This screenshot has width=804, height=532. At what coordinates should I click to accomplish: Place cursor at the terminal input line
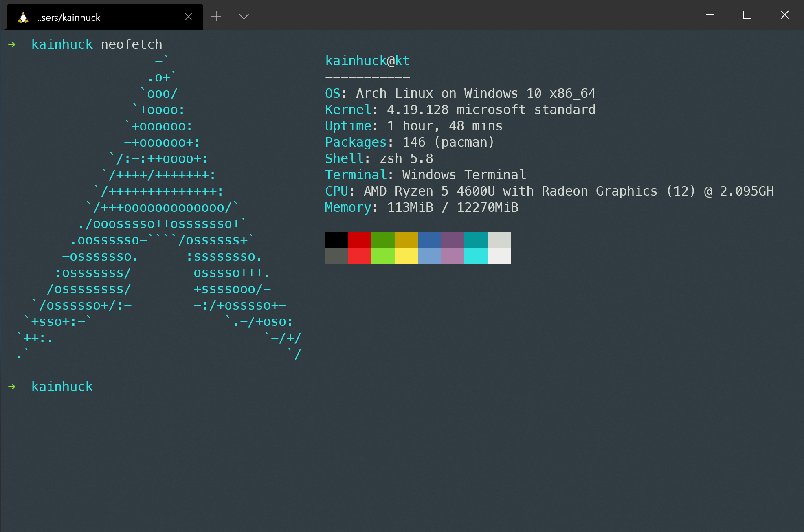[x=101, y=386]
